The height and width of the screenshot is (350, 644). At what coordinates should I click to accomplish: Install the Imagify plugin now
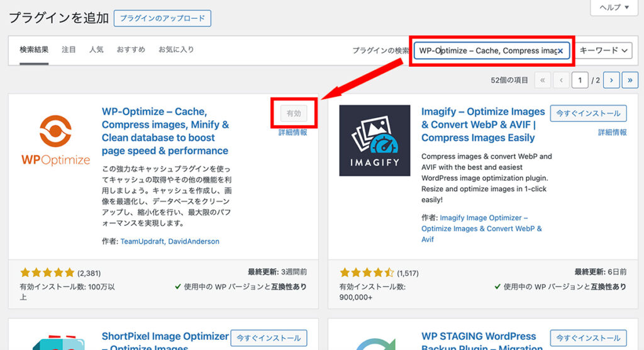point(588,113)
